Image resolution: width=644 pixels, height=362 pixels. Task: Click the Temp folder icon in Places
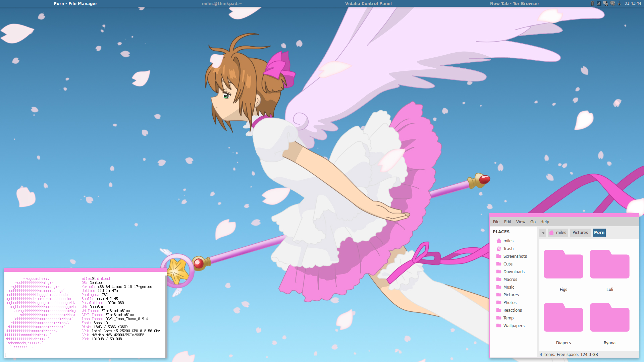click(499, 318)
